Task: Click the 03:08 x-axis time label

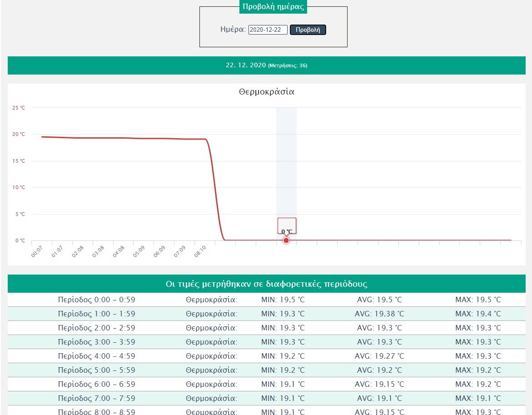Action: (x=98, y=252)
